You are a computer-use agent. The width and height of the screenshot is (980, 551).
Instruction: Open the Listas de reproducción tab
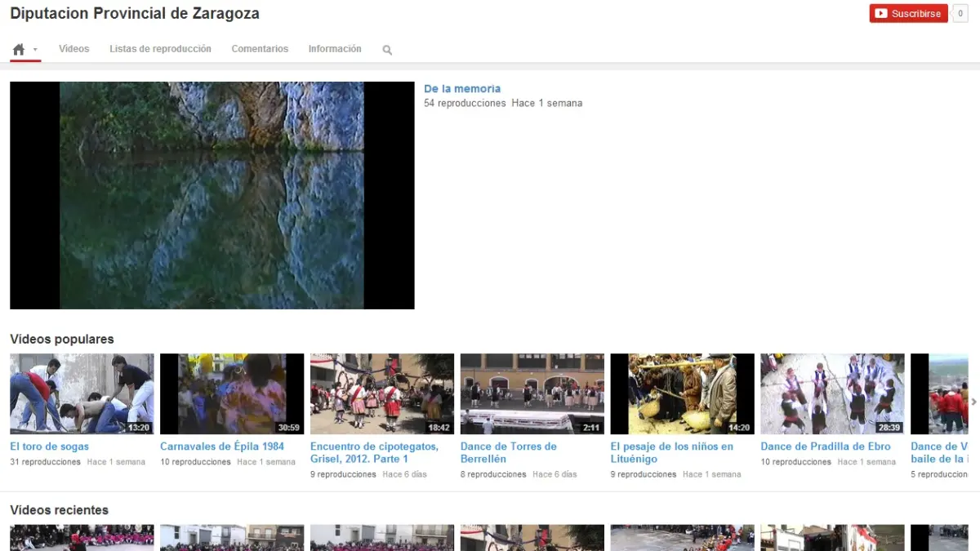[x=160, y=49]
